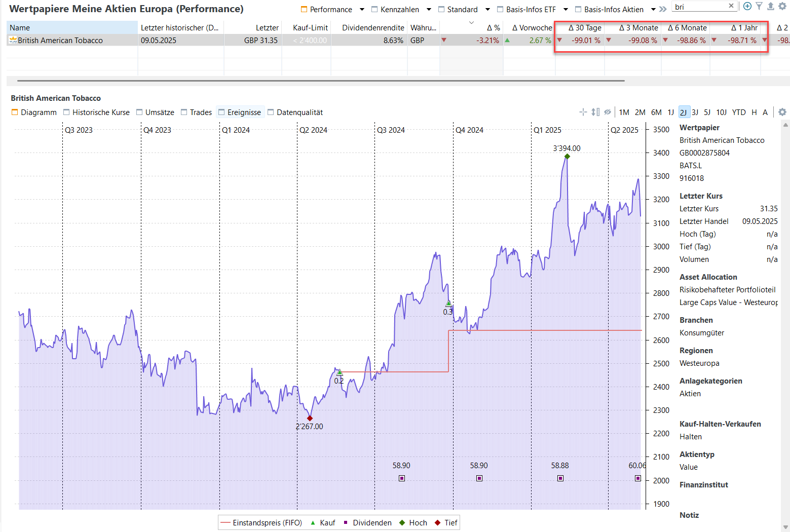
Task: Open the Historische Kurse tab
Action: 96,112
